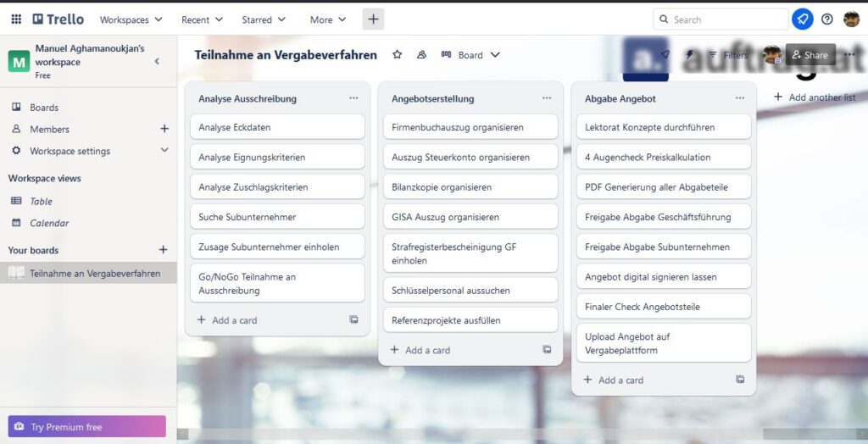Open the Board view switcher dropdown
Image resolution: width=868 pixels, height=444 pixels.
(470, 55)
